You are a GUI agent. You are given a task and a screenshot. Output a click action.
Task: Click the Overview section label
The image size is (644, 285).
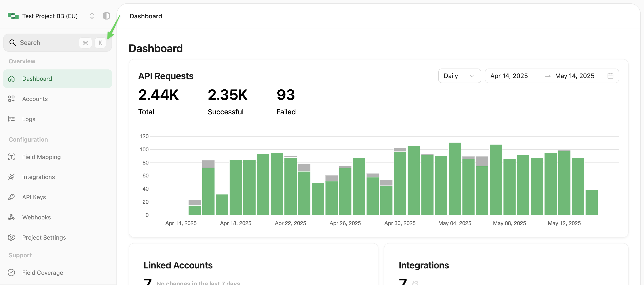tap(22, 61)
